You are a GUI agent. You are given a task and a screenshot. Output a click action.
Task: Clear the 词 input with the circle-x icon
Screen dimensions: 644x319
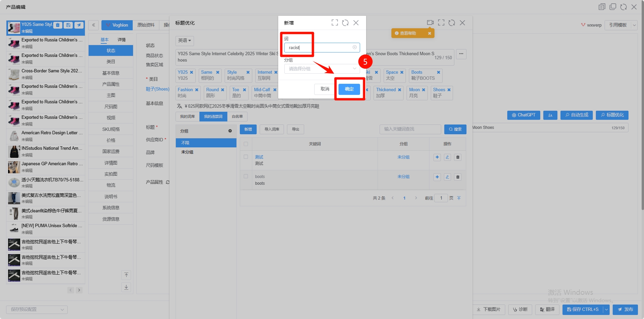354,47
